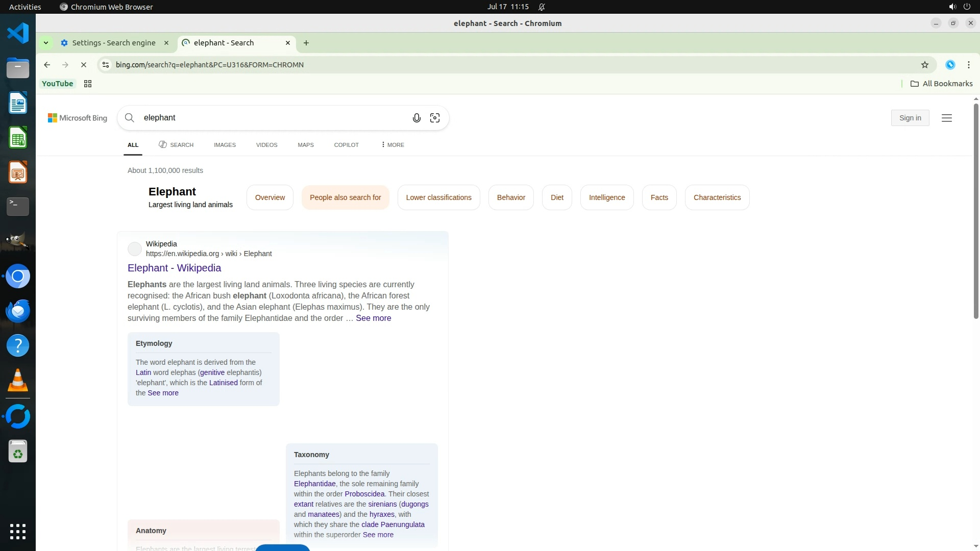Open the Elephant - Wikipedia result link
Screen dimensions: 980x551
pos(174,268)
